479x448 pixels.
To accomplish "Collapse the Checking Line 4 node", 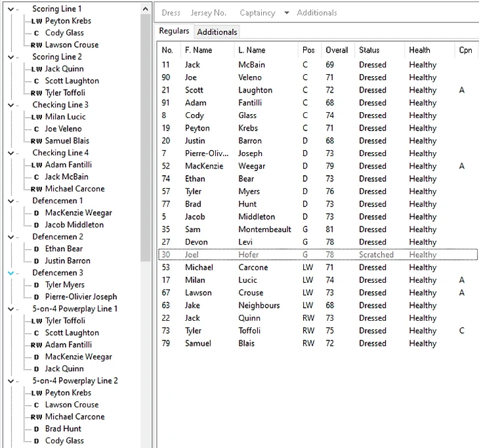I will (x=10, y=153).
